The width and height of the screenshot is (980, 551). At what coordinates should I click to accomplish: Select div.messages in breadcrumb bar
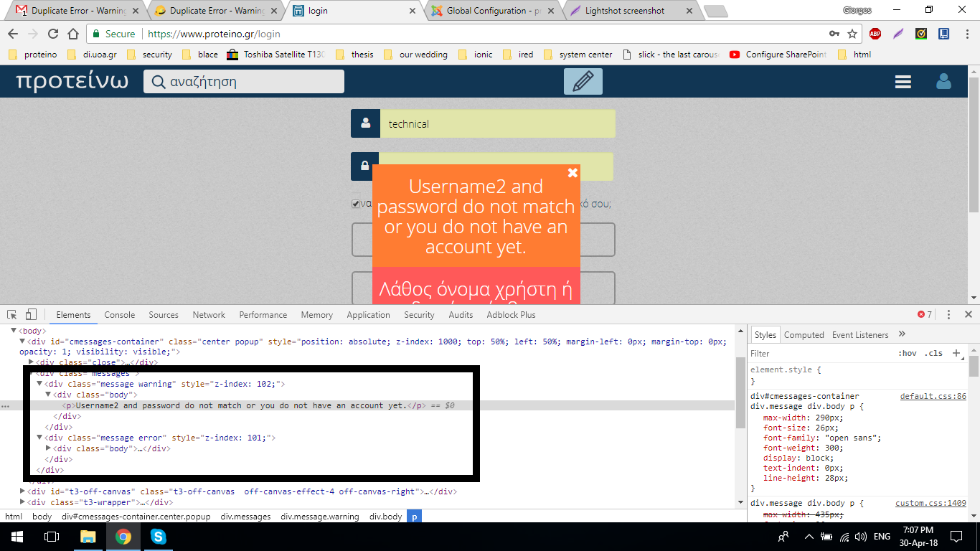tap(245, 516)
